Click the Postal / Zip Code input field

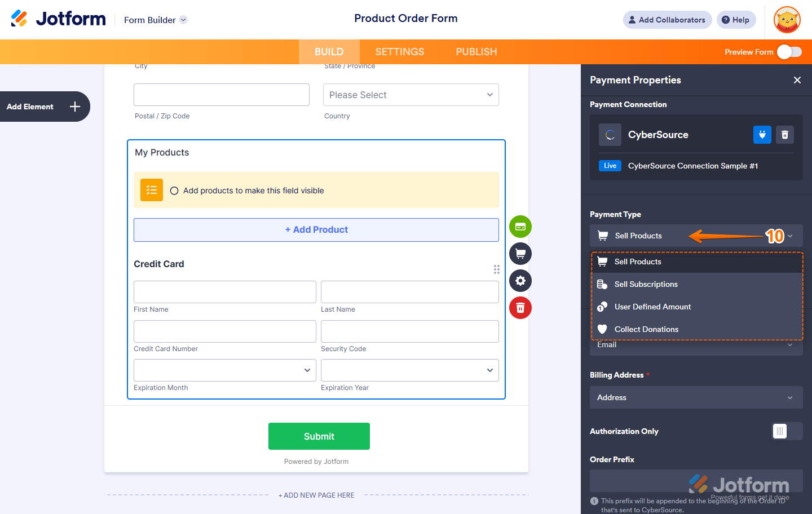pyautogui.click(x=222, y=95)
